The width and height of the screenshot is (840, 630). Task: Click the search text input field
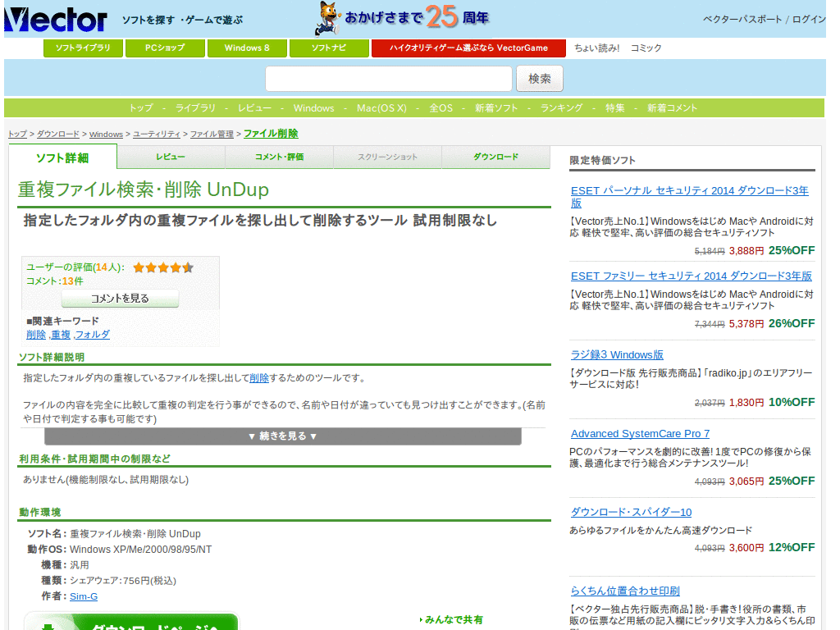(x=388, y=79)
